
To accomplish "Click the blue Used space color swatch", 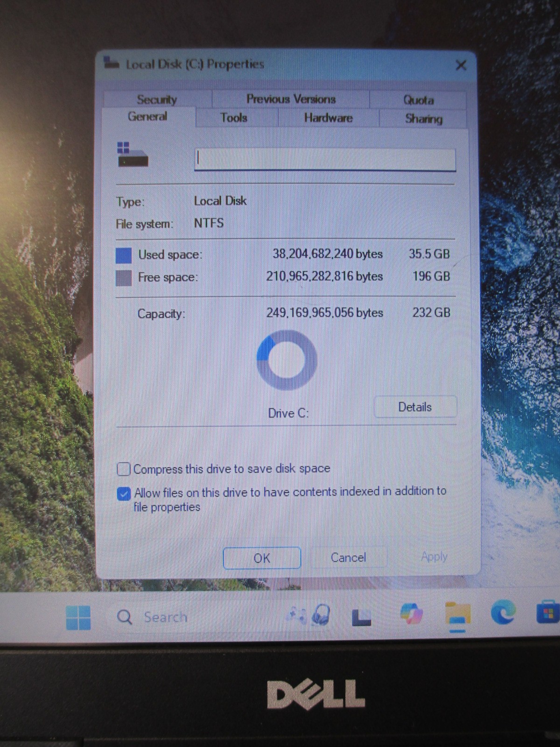I will click(124, 255).
